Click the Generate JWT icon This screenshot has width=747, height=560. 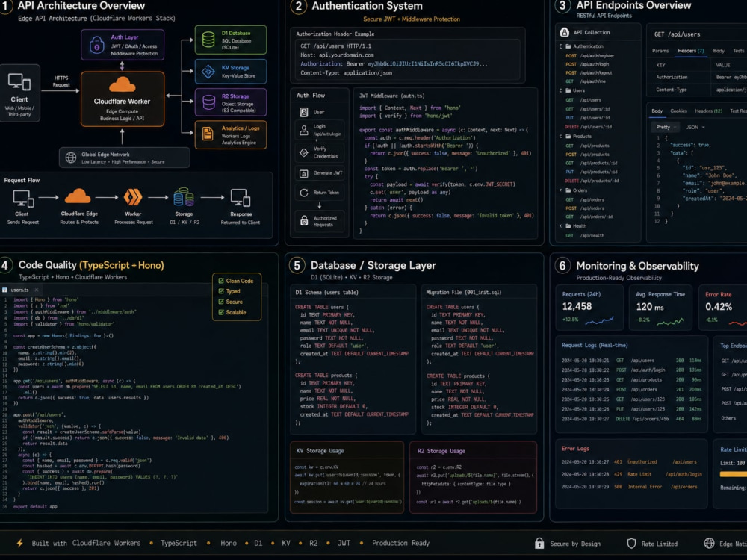[304, 173]
